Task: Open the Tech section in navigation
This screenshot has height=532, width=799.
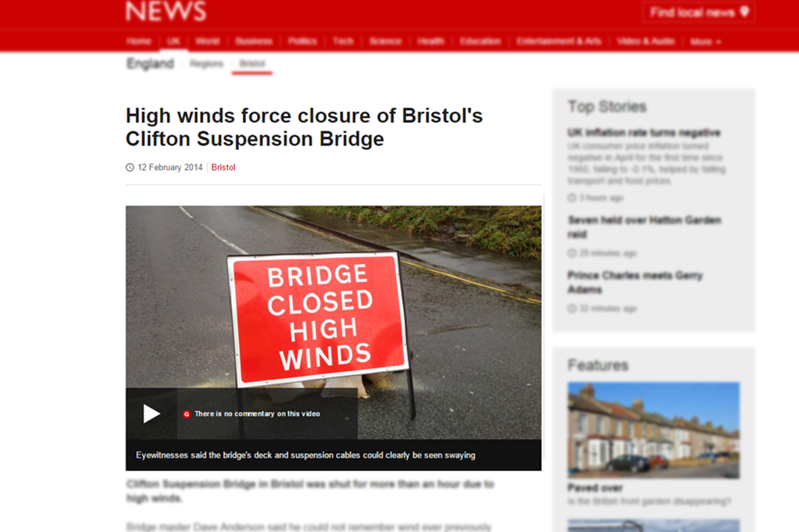Action: pos(343,41)
